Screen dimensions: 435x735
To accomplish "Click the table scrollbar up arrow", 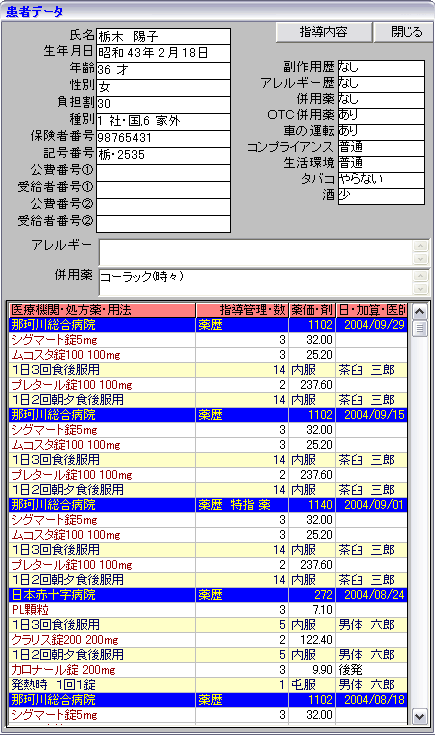I will [x=420, y=311].
